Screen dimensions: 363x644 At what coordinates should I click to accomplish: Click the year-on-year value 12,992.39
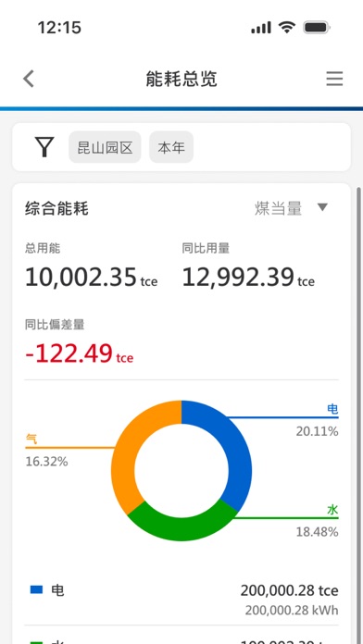238,277
